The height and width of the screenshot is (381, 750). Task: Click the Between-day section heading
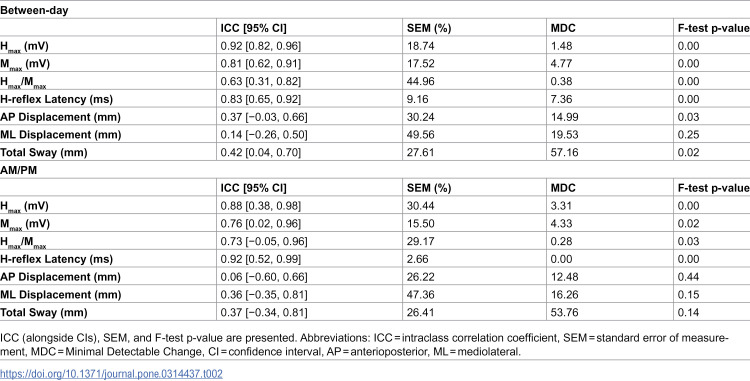click(x=34, y=11)
